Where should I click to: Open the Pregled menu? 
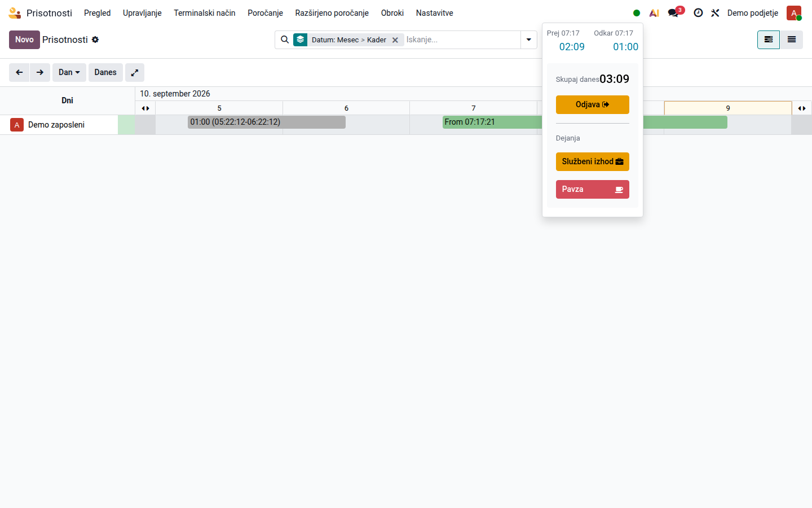(x=98, y=13)
